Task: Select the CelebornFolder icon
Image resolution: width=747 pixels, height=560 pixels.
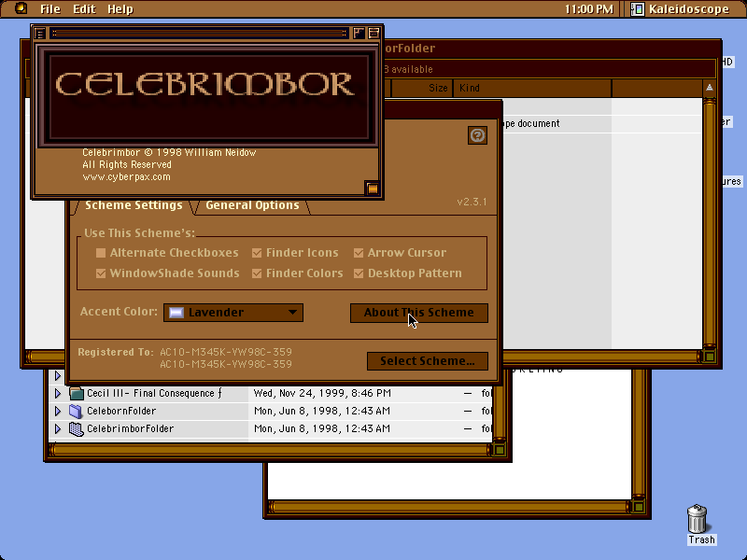Action: coord(77,411)
